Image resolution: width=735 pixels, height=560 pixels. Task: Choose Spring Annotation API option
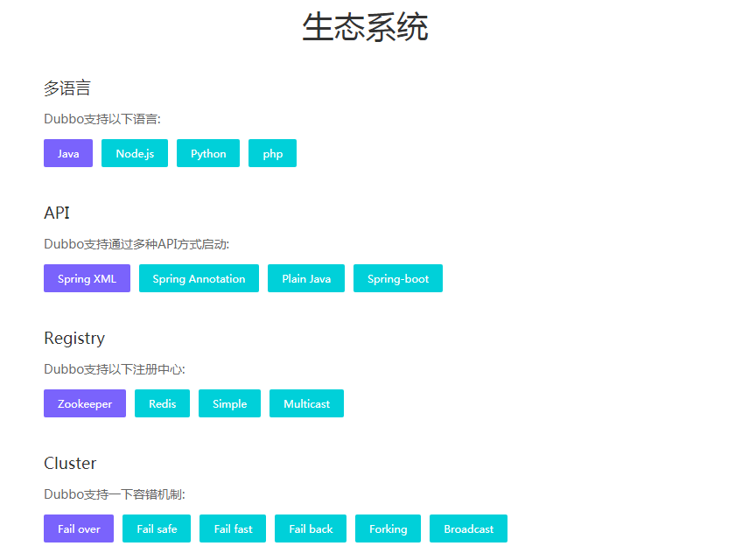(199, 278)
